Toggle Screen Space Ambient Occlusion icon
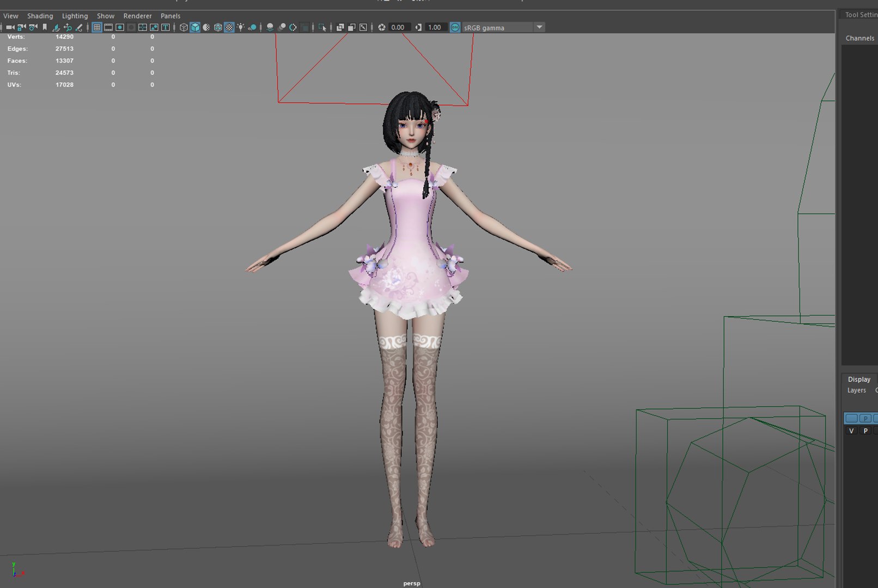Image resolution: width=878 pixels, height=588 pixels. point(270,27)
